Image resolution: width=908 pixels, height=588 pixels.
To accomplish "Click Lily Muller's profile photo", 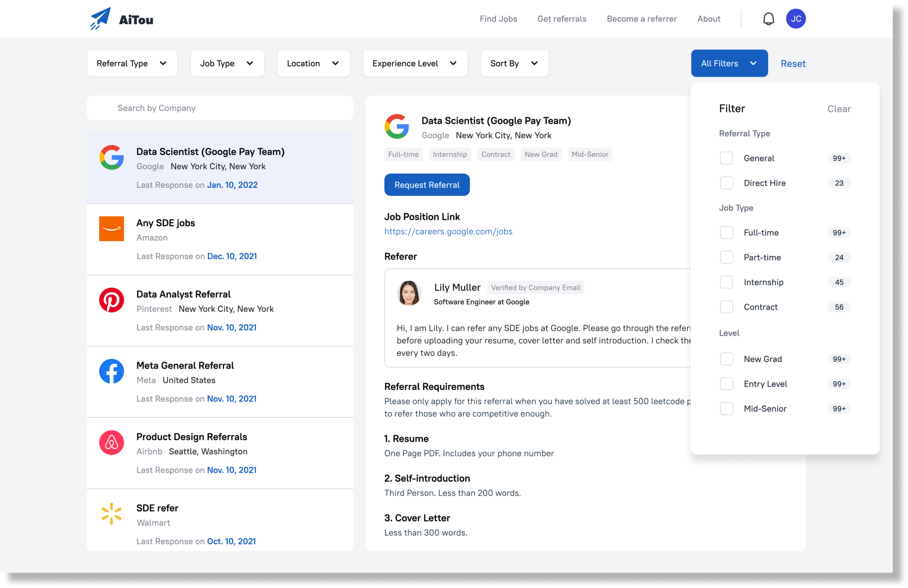I will tap(409, 293).
